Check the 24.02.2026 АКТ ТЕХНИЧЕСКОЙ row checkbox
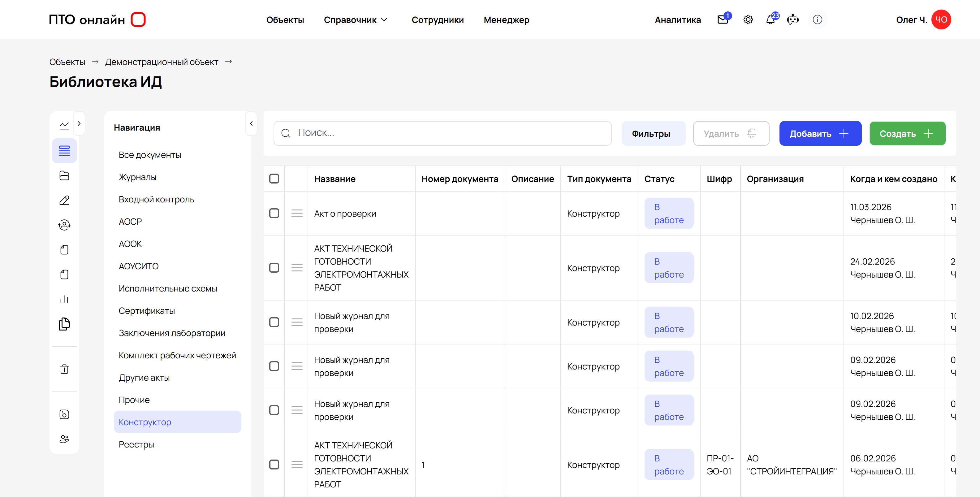This screenshot has height=497, width=980. click(274, 267)
